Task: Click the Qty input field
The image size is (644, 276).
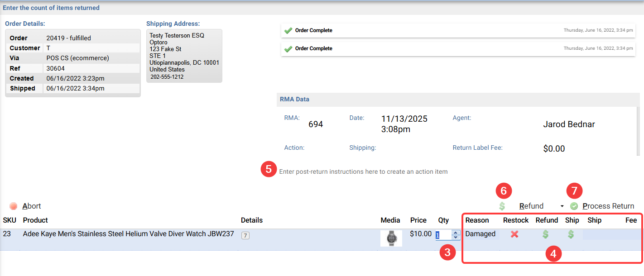Action: [x=442, y=235]
